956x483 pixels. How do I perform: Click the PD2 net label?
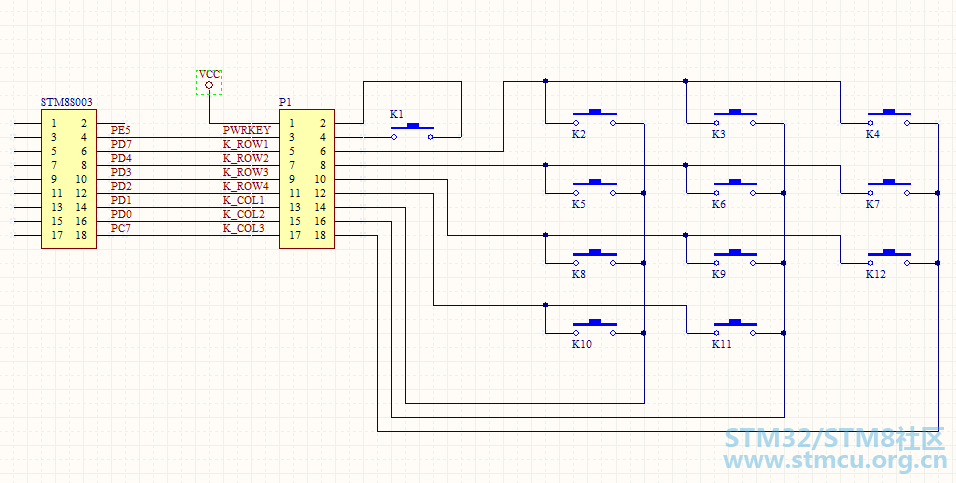click(x=121, y=186)
